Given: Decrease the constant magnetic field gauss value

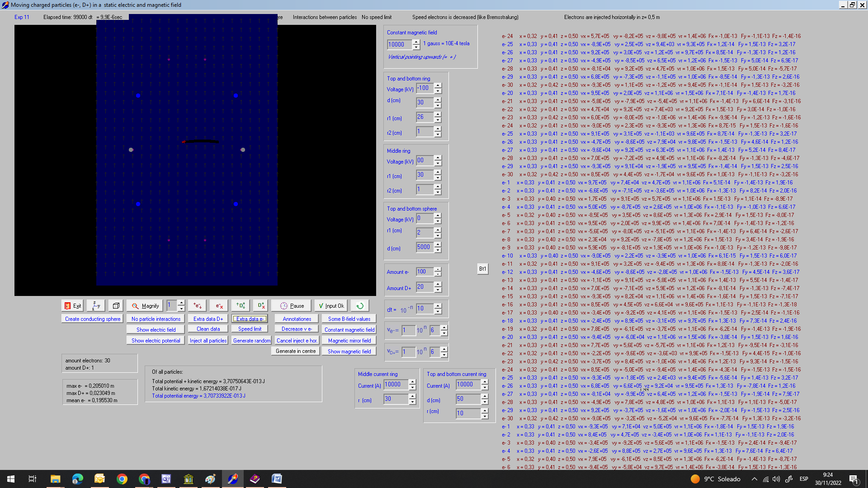Looking at the screenshot, I should 416,47.
